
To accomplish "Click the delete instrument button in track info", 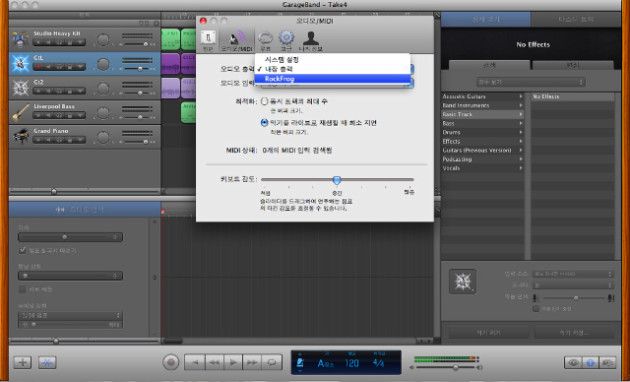I will (489, 333).
